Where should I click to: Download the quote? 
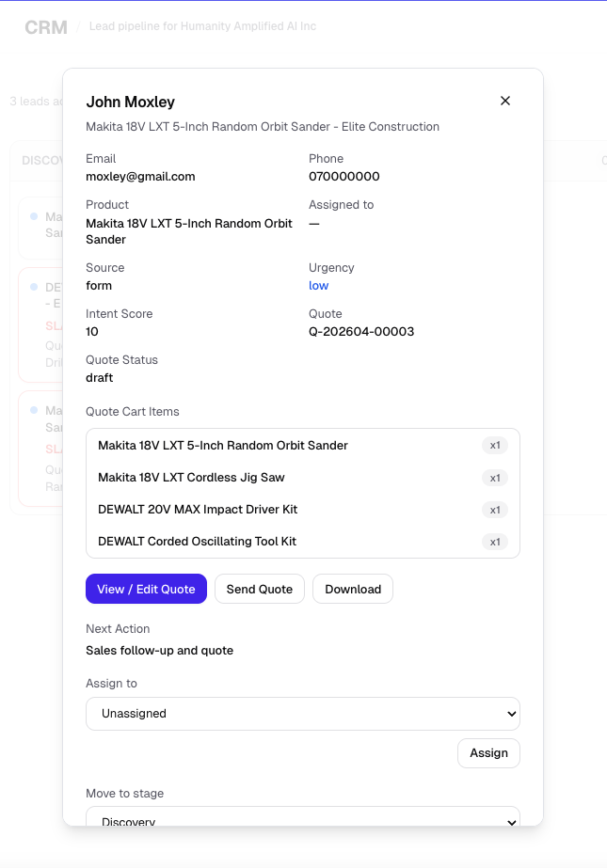point(353,589)
